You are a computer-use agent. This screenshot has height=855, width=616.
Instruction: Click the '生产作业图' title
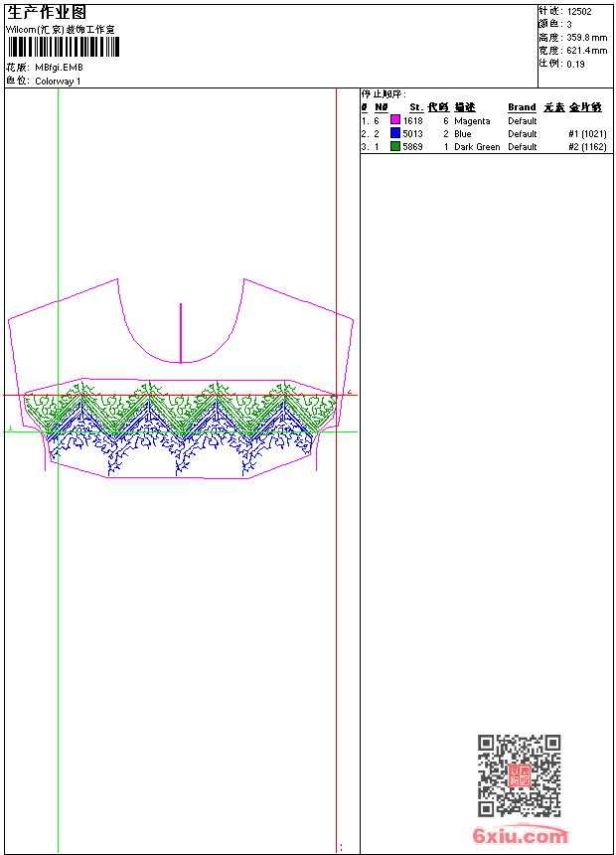tap(47, 12)
